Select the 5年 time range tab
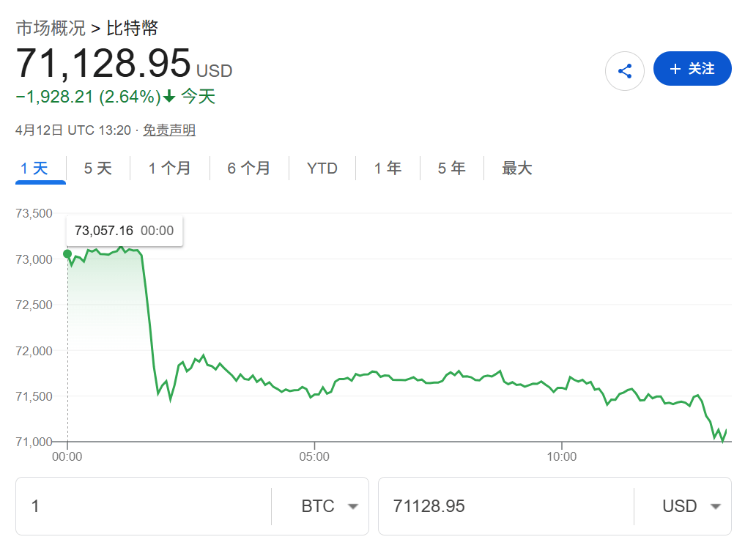Screen dimensions: 756x545 pyautogui.click(x=452, y=168)
